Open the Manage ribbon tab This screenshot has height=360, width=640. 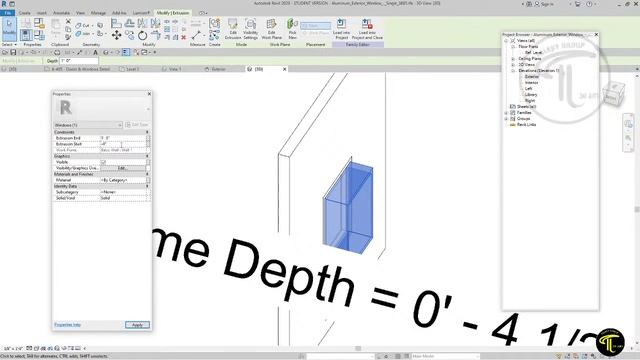pyautogui.click(x=98, y=13)
